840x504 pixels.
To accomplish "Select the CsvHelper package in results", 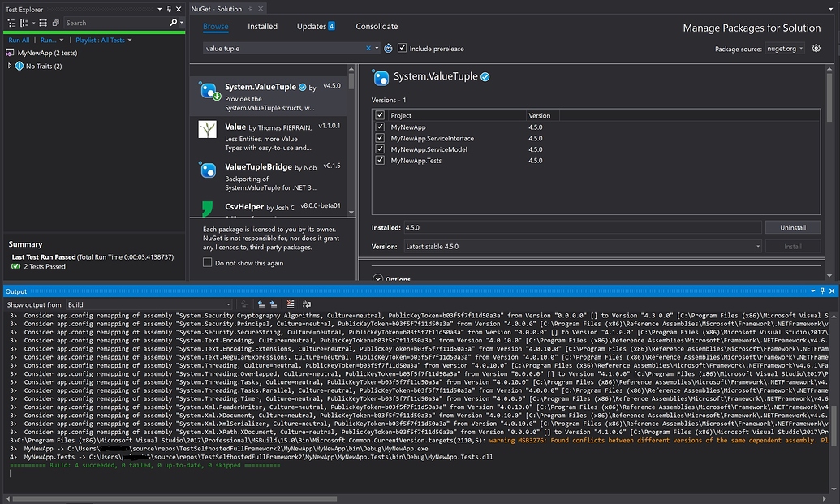I will coord(268,208).
